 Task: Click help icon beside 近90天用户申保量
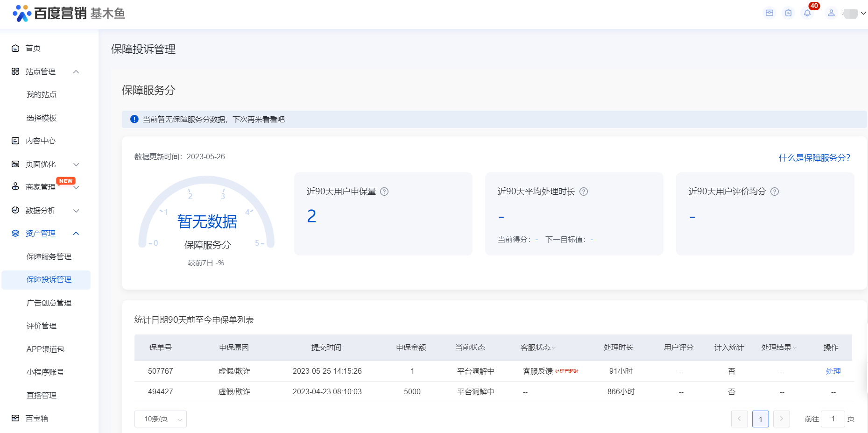point(384,192)
